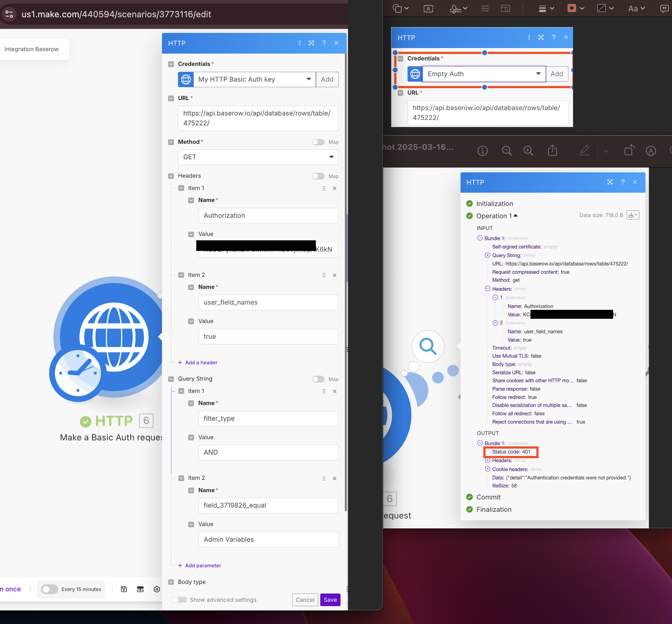
Task: Click the image description speech bubble icon in Preview
Action: tap(664, 8)
